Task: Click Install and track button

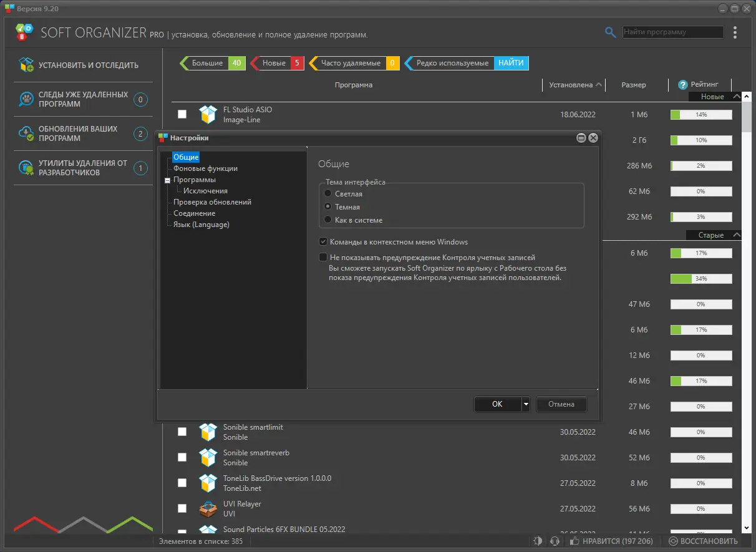Action: click(x=82, y=65)
